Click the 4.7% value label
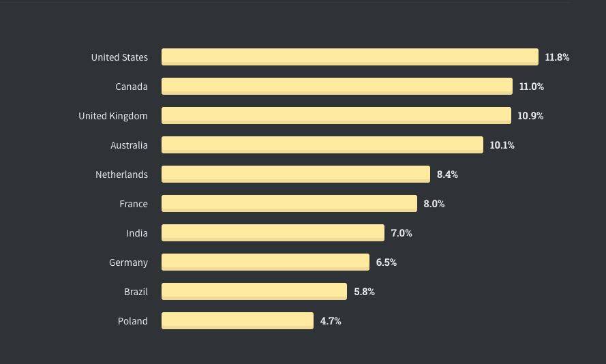This screenshot has width=606, height=364. pos(331,321)
